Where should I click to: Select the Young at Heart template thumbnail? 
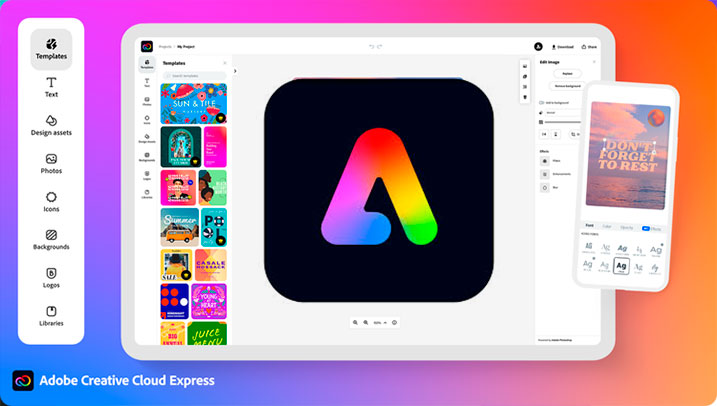[209, 301]
